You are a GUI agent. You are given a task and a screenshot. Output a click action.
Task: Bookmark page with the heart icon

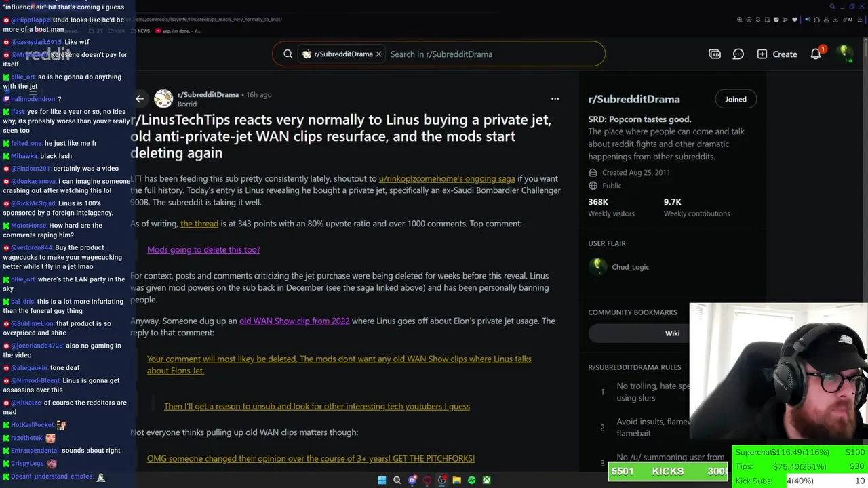pyautogui.click(x=795, y=20)
